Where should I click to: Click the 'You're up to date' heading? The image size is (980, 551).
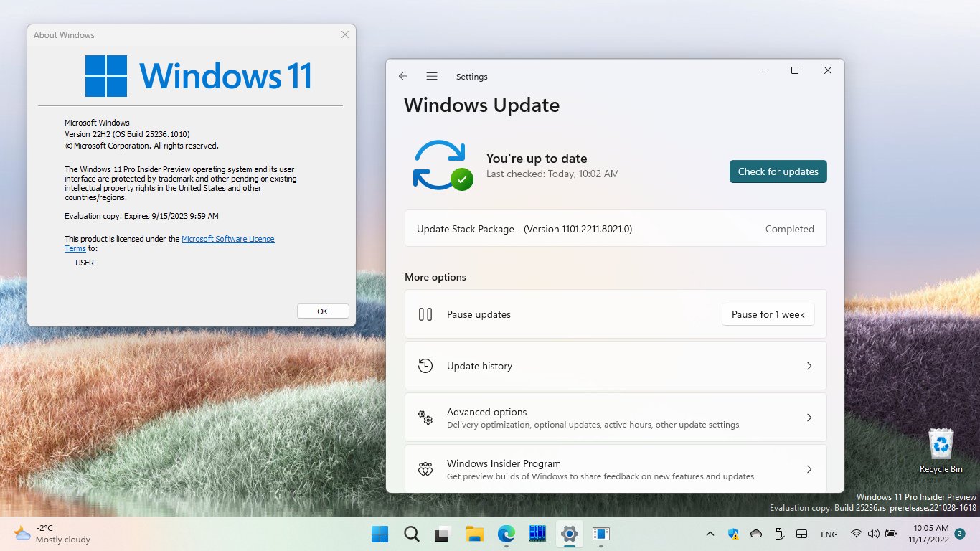[537, 159]
